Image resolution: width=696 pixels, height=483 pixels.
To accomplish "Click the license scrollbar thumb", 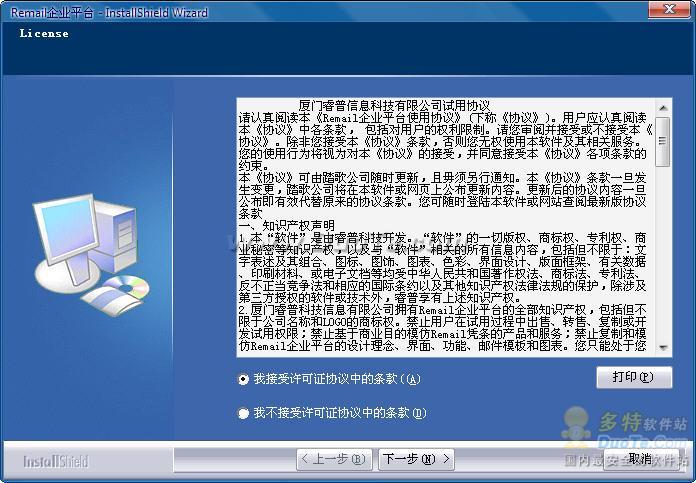I will [663, 142].
